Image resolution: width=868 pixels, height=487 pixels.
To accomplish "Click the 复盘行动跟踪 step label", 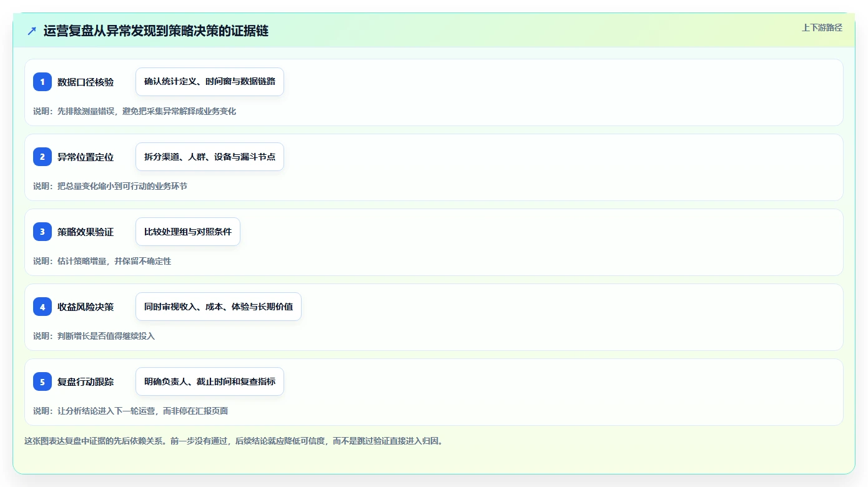I will (x=86, y=381).
